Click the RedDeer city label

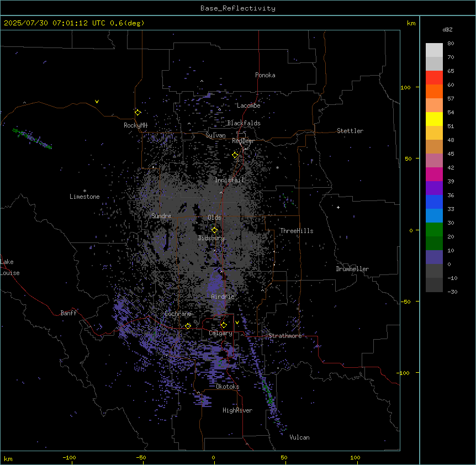(243, 141)
